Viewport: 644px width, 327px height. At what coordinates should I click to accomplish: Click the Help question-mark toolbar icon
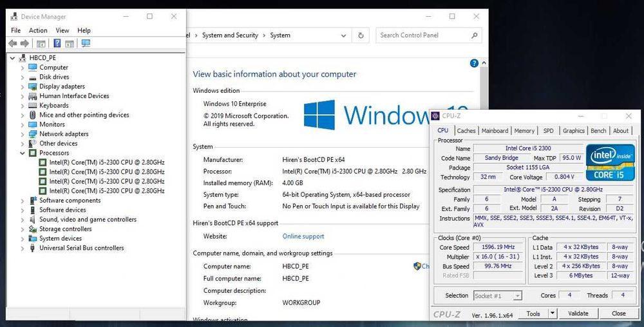tap(57, 43)
